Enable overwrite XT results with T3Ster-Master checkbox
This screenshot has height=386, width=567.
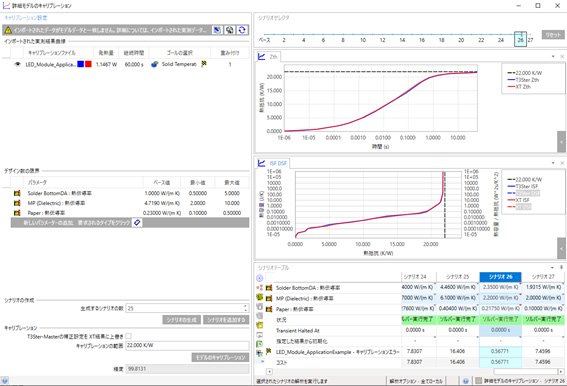point(128,336)
